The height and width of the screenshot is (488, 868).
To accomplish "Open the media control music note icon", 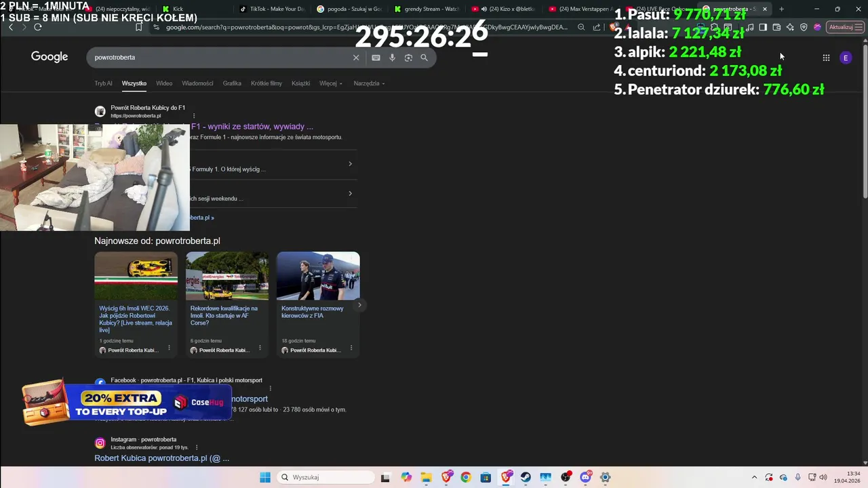I will pyautogui.click(x=749, y=27).
